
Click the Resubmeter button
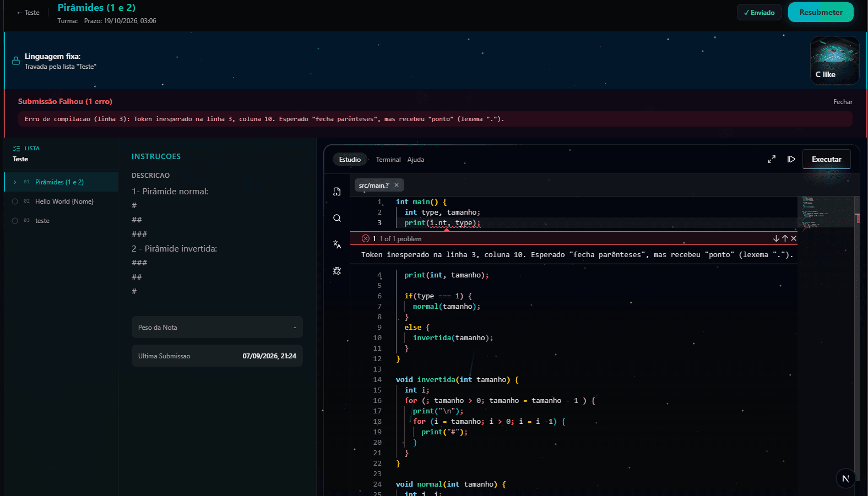(821, 12)
